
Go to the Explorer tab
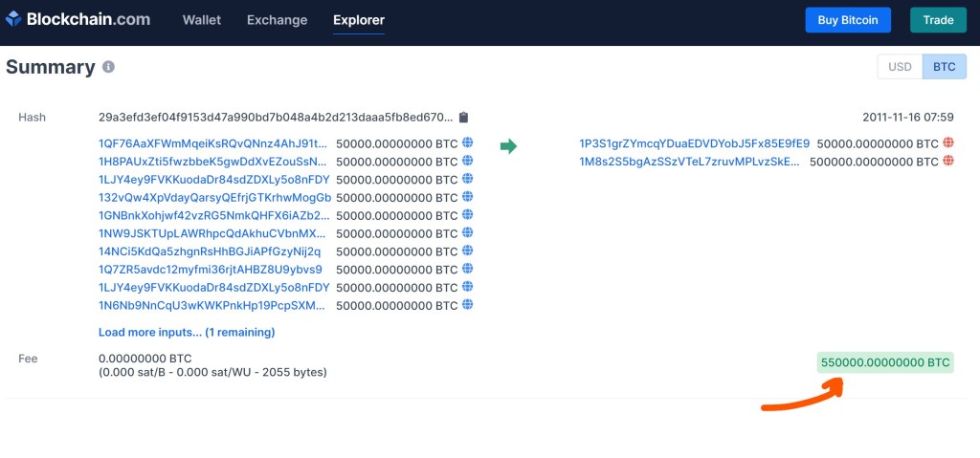coord(359,20)
